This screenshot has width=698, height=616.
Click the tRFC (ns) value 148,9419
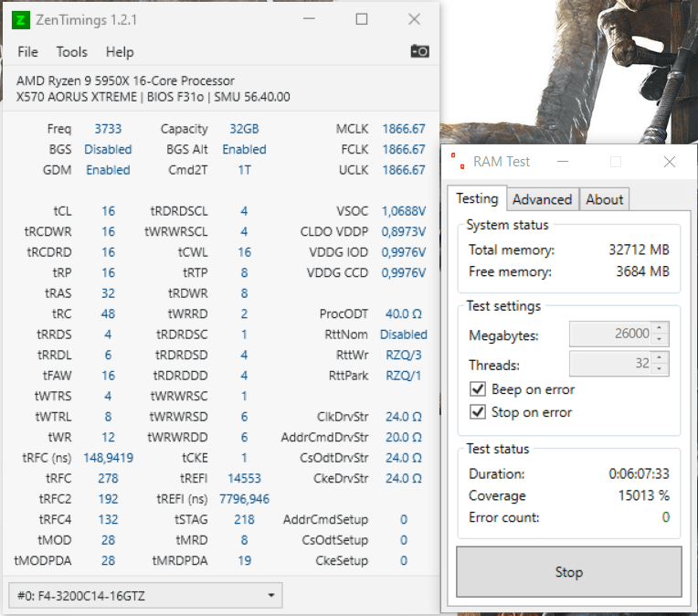pos(108,458)
